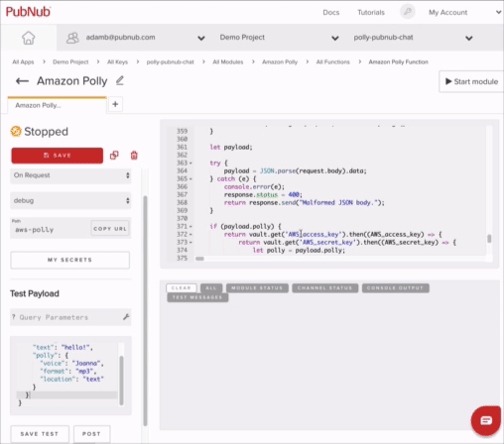Viewport: 504px width, 444px height.
Task: Collapse the code fold at line 365
Action: click(x=190, y=178)
